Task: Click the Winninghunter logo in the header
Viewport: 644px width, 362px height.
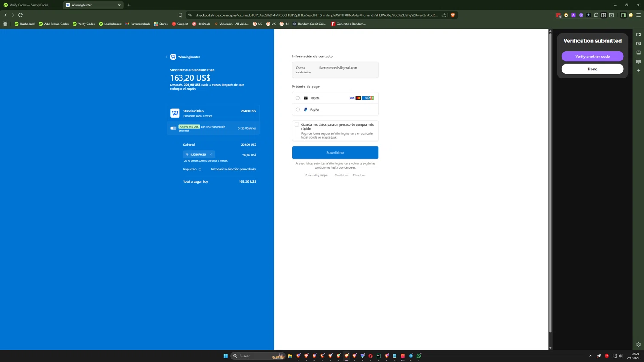Action: click(173, 57)
